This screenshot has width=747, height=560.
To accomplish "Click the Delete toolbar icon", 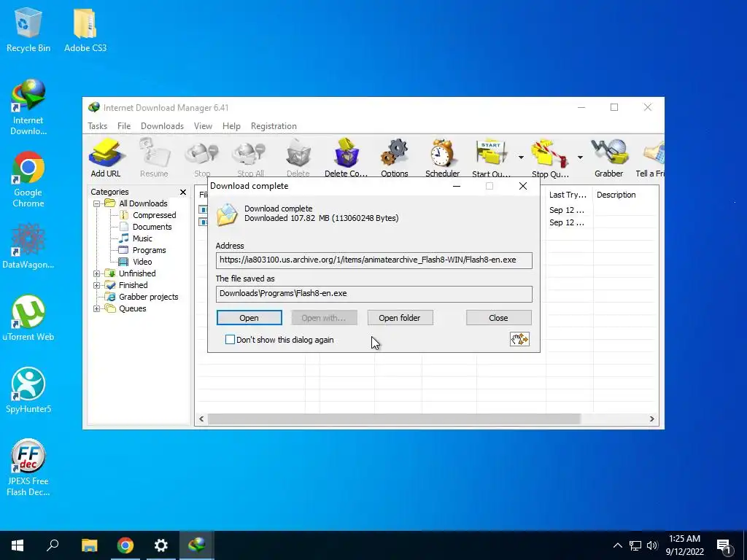I will tap(298, 153).
